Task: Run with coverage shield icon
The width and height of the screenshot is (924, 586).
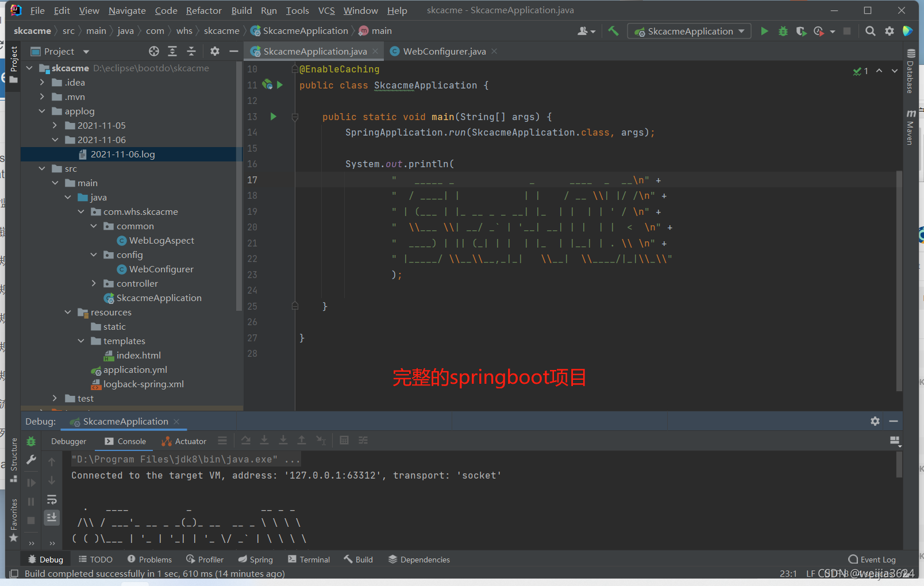Action: (801, 31)
